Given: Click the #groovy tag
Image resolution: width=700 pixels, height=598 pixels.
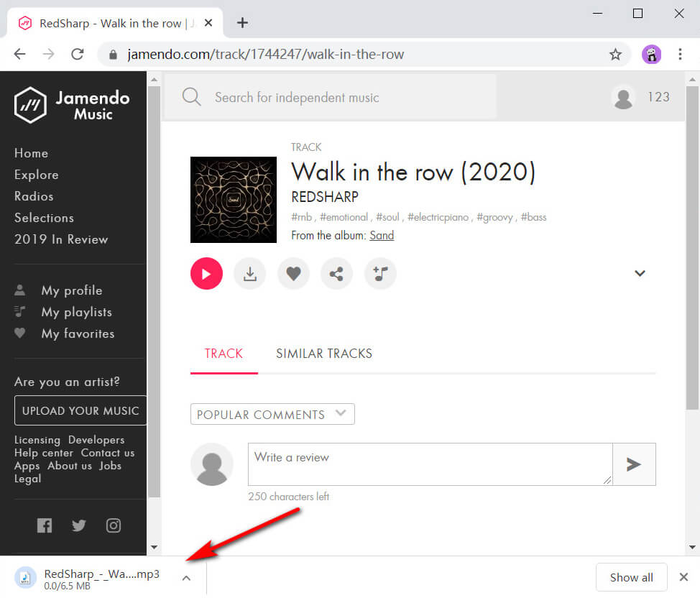Looking at the screenshot, I should point(494,217).
